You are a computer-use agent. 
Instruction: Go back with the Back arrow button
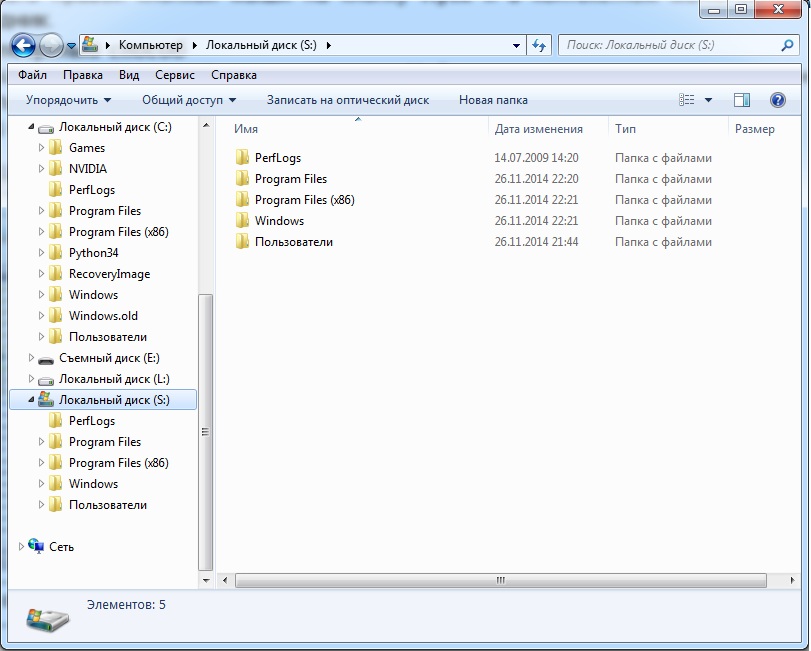(x=23, y=46)
